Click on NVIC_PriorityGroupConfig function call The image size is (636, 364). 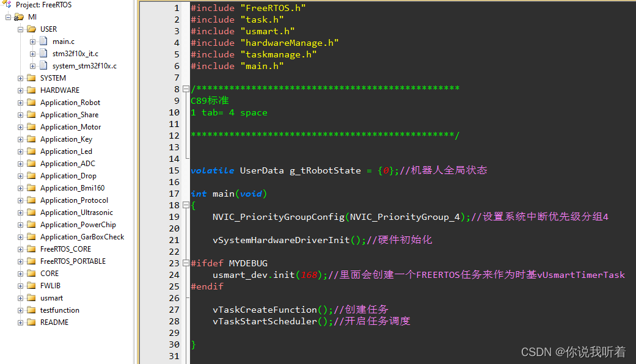pyautogui.click(x=278, y=217)
